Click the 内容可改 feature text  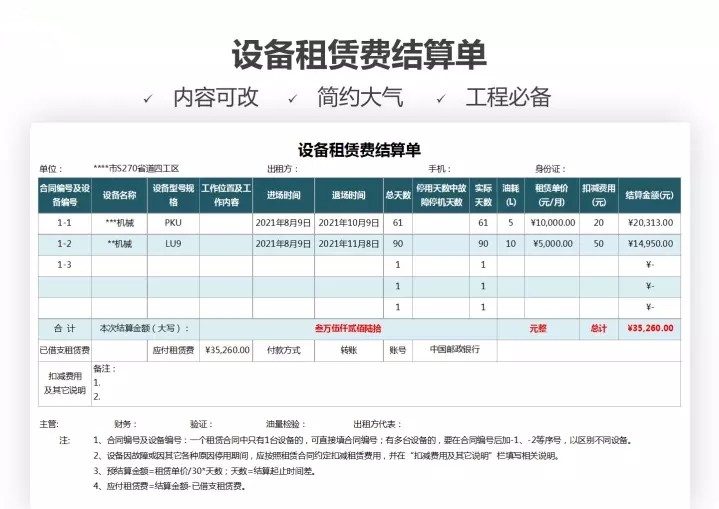pyautogui.click(x=216, y=97)
